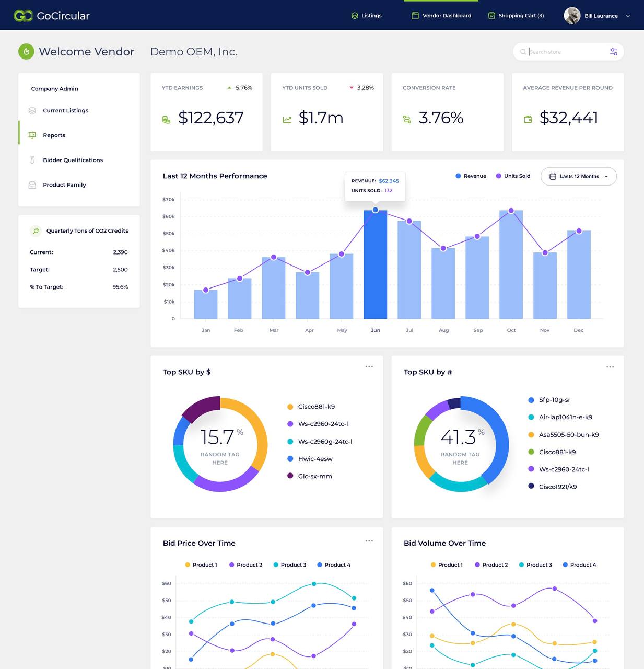Click the Conversion Rate flow icon
The image size is (644, 669).
(x=407, y=120)
